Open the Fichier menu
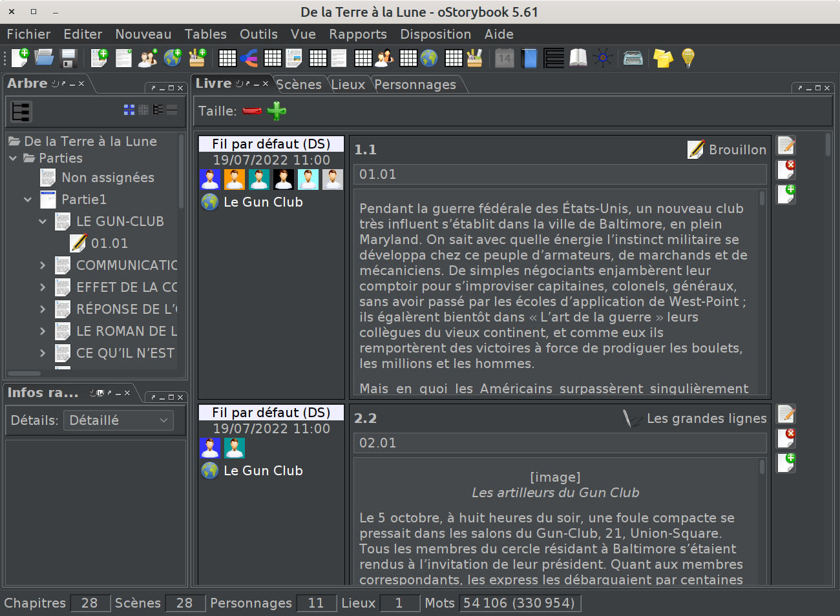The height and width of the screenshot is (616, 840). 28,34
